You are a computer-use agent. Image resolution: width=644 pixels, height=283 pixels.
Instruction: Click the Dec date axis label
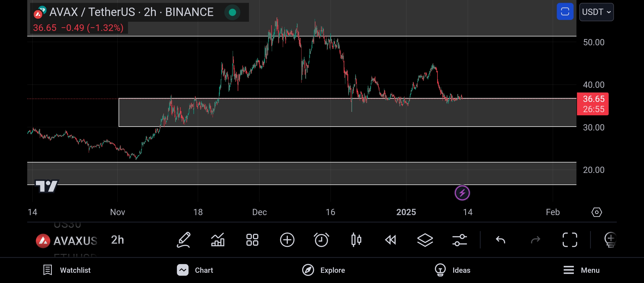pyautogui.click(x=259, y=212)
